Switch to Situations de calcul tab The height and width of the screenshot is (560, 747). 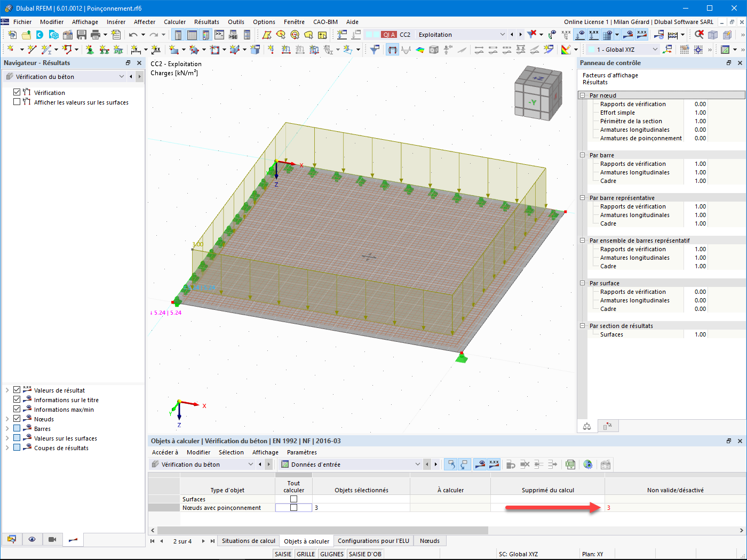coord(249,541)
